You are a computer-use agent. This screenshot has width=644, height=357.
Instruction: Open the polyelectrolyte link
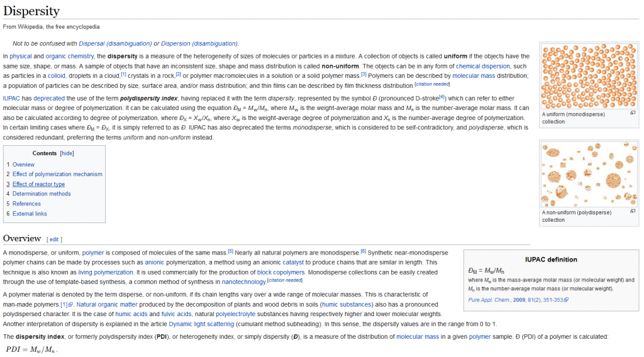point(235,314)
